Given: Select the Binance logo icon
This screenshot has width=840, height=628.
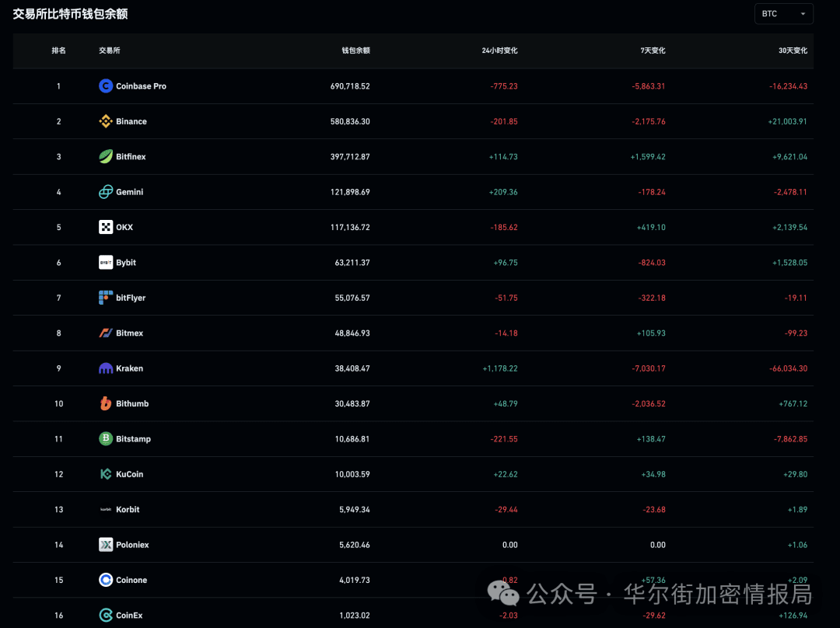Looking at the screenshot, I should [x=106, y=121].
